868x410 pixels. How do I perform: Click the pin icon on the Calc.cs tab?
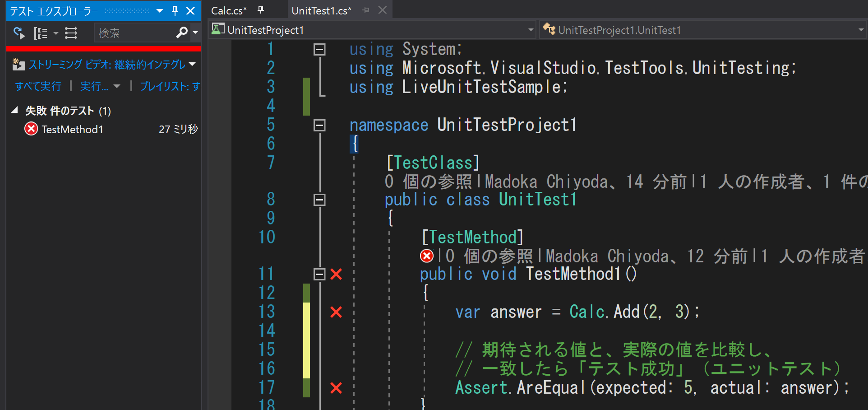(x=261, y=10)
